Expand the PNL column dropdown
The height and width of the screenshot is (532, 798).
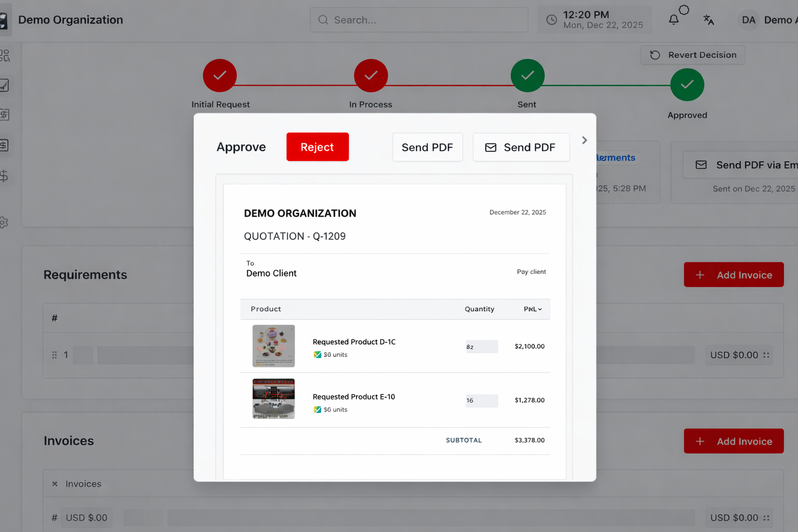(533, 309)
